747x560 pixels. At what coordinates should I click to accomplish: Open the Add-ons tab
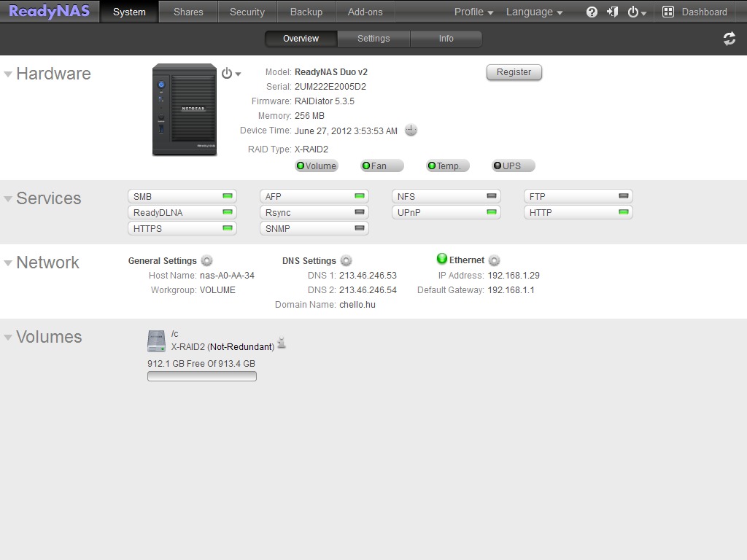pos(365,12)
